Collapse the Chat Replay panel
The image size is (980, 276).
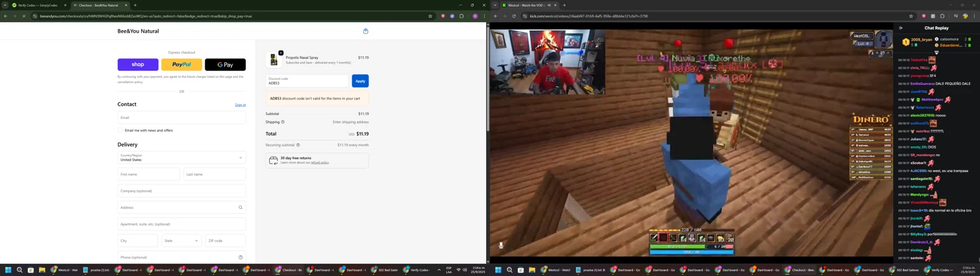pyautogui.click(x=901, y=28)
